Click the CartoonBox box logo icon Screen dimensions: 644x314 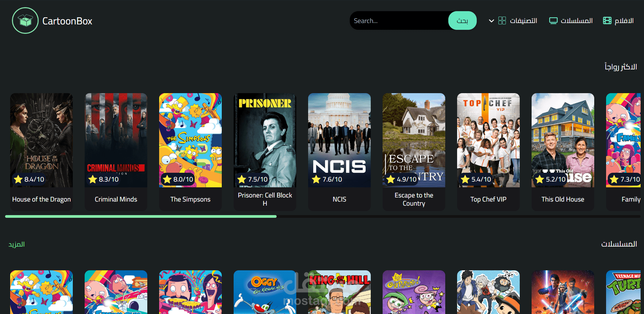coord(25,20)
